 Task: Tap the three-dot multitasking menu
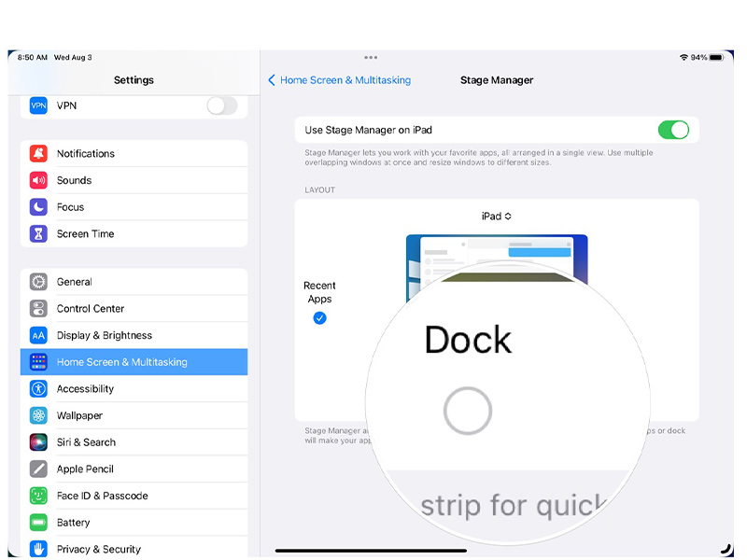point(371,57)
